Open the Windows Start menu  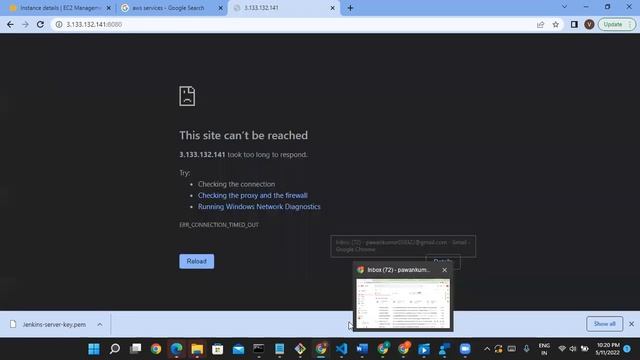tap(94, 349)
